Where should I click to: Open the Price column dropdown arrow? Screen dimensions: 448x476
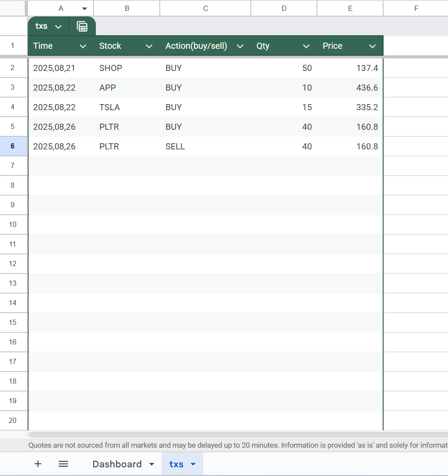point(372,46)
